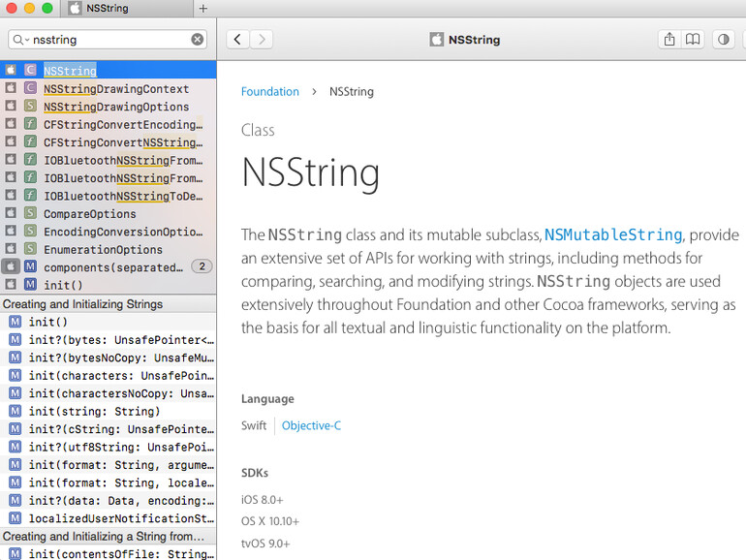This screenshot has width=746, height=560.
Task: Follow the Foundation breadcrumb link
Action: (269, 91)
